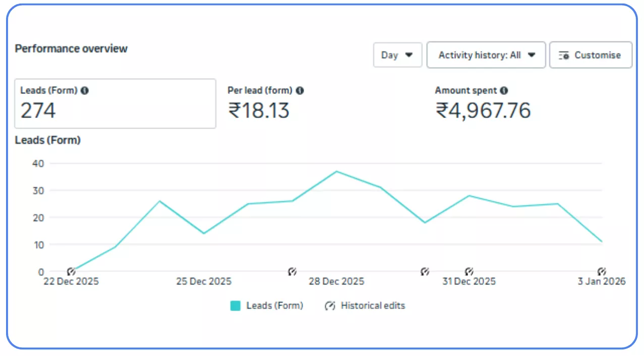This screenshot has height=356, width=644.
Task: Open the historical edit marker before 28 Dec 2025
Action: [x=292, y=272]
